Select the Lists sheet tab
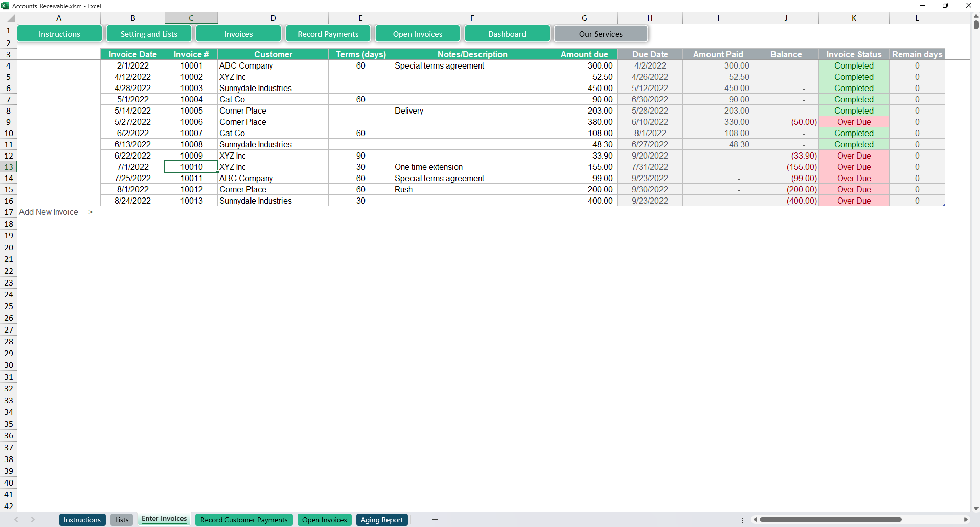This screenshot has width=980, height=527. (x=122, y=520)
